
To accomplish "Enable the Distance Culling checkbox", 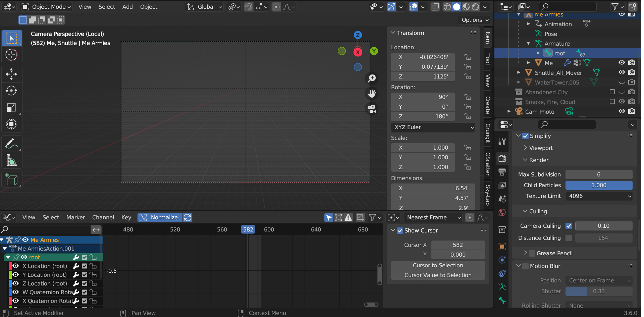I will coord(569,238).
